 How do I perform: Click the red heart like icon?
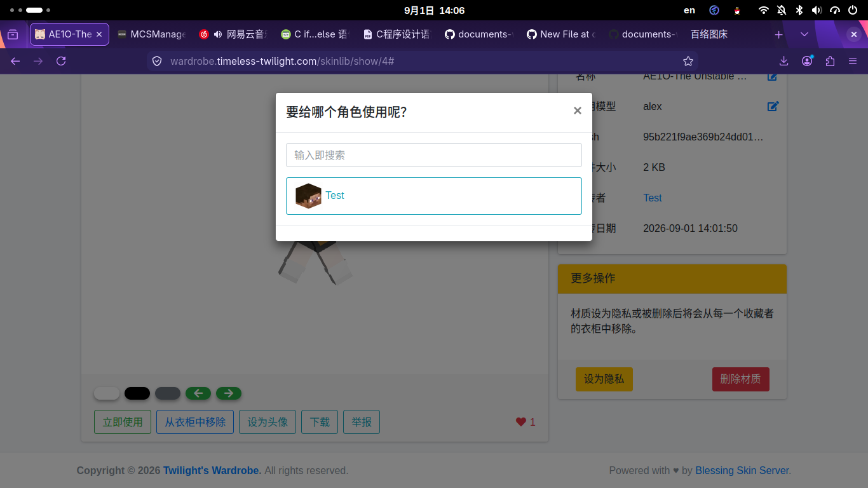521,422
